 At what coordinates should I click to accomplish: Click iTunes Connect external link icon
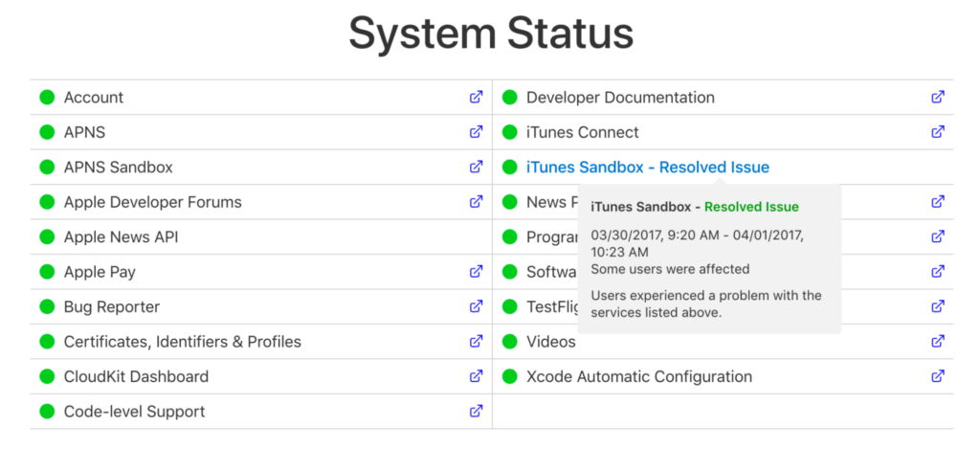938,132
